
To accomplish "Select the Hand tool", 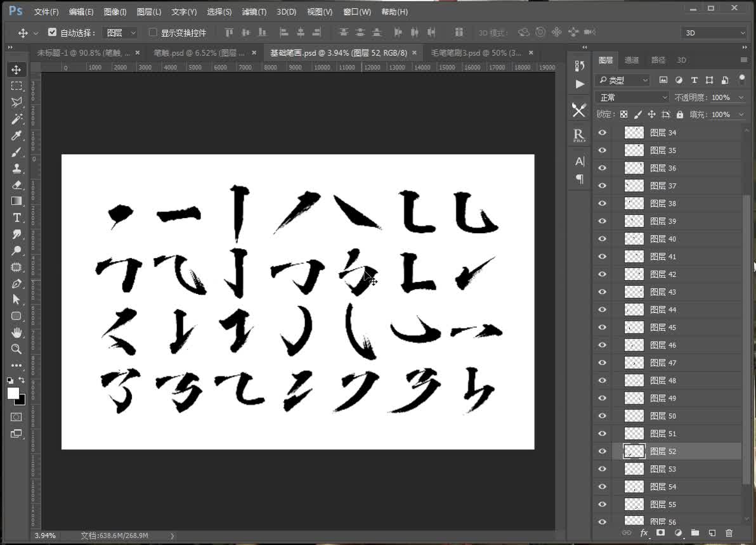I will (x=16, y=332).
